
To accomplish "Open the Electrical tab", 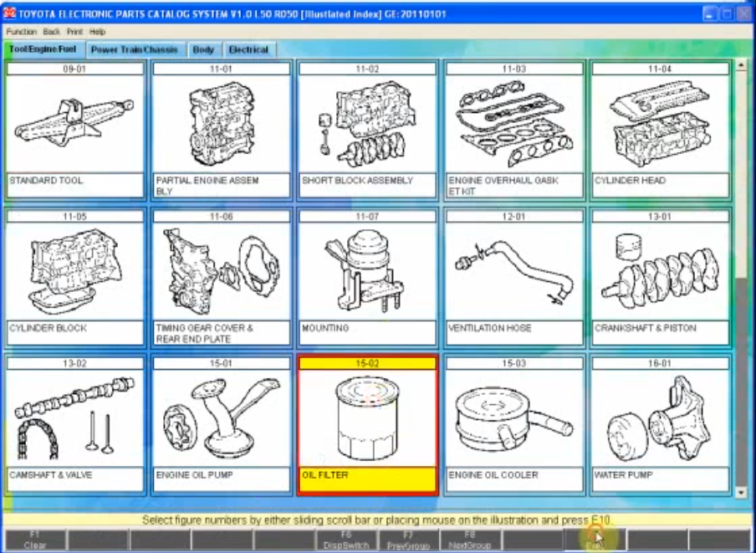I will pyautogui.click(x=248, y=49).
